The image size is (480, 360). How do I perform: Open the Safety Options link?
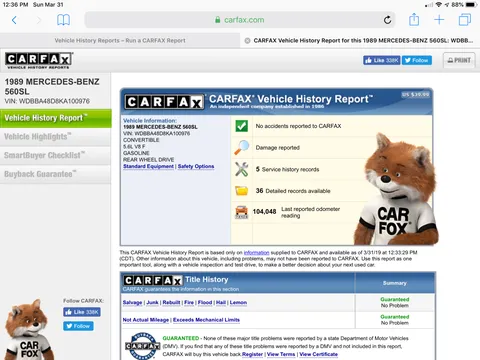pos(196,166)
